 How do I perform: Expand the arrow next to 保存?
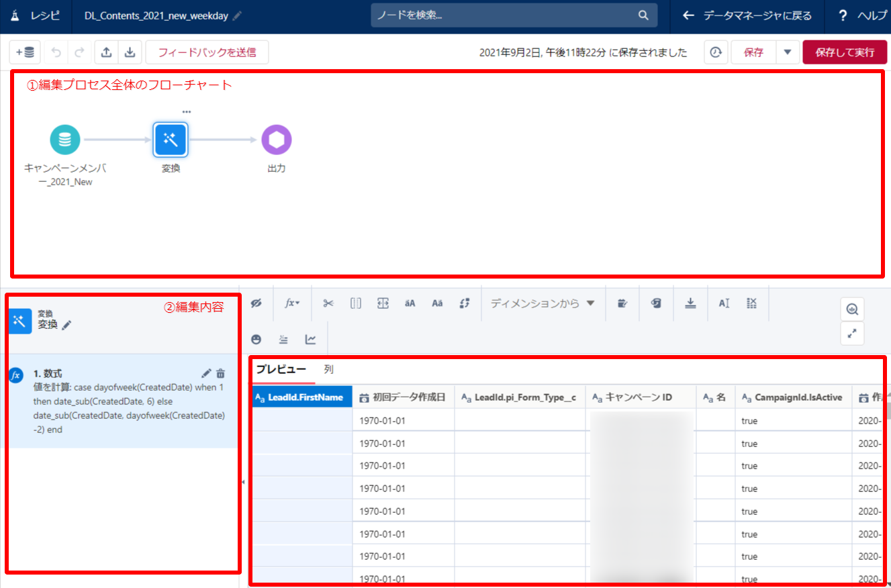pyautogui.click(x=788, y=52)
